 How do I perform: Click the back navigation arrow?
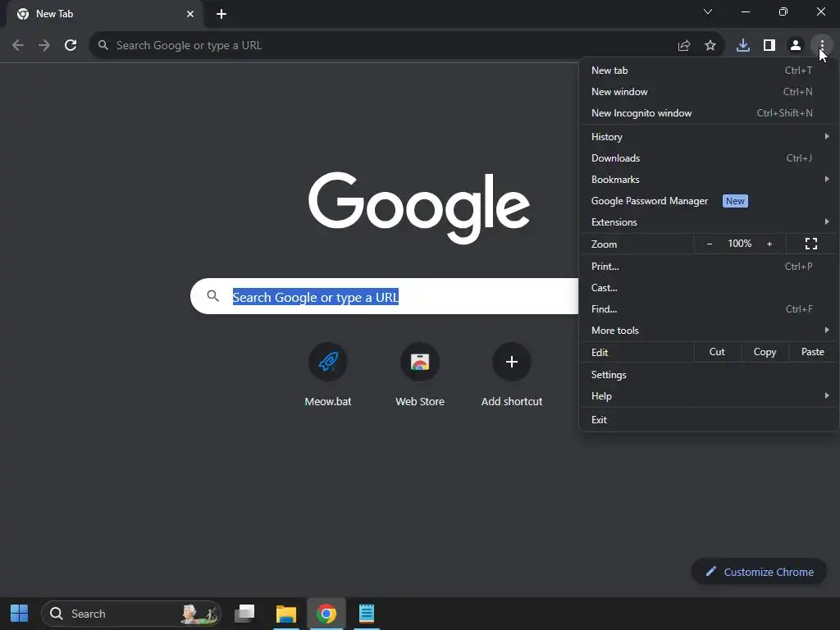(18, 46)
